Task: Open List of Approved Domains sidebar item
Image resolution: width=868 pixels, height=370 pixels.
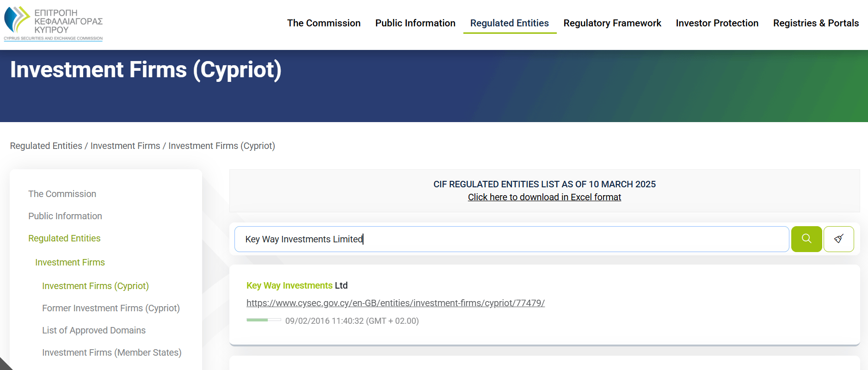Action: tap(94, 330)
